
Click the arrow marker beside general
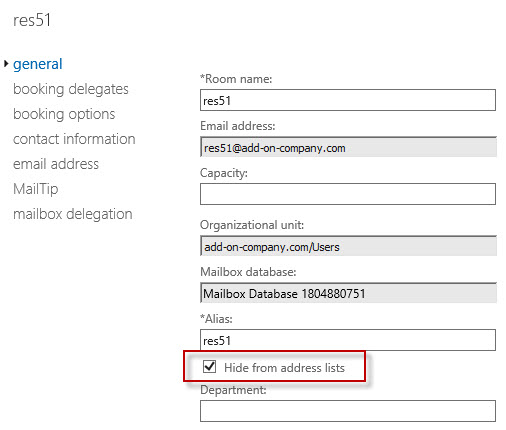[6, 63]
